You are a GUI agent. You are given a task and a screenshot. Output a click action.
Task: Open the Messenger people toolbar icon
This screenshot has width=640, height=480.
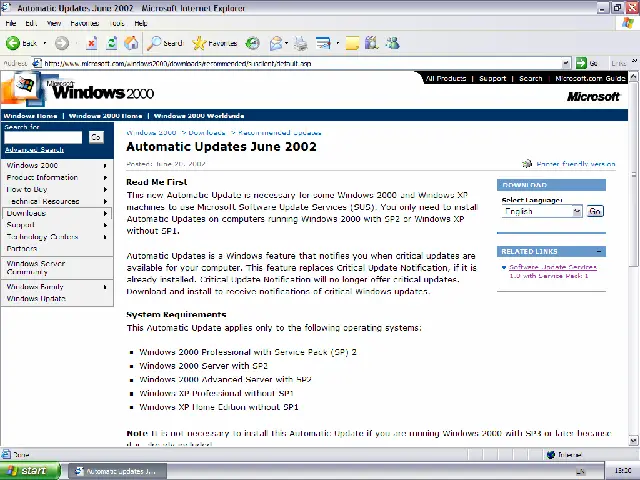(x=393, y=43)
